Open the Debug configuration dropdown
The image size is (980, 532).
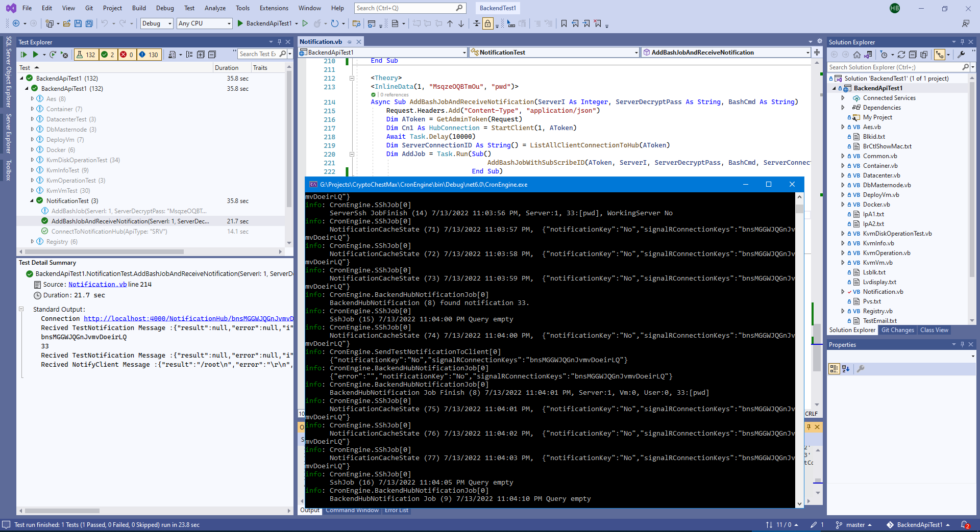(x=157, y=23)
